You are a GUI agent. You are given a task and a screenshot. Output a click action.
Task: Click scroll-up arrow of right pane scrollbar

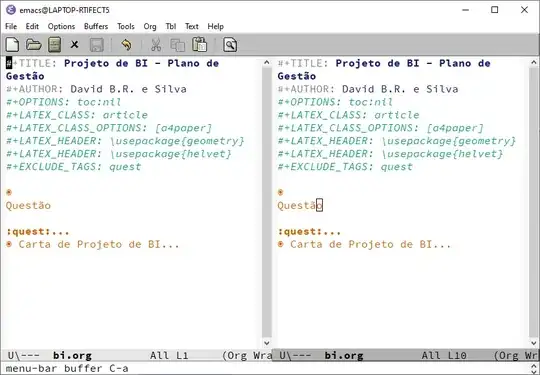point(533,63)
